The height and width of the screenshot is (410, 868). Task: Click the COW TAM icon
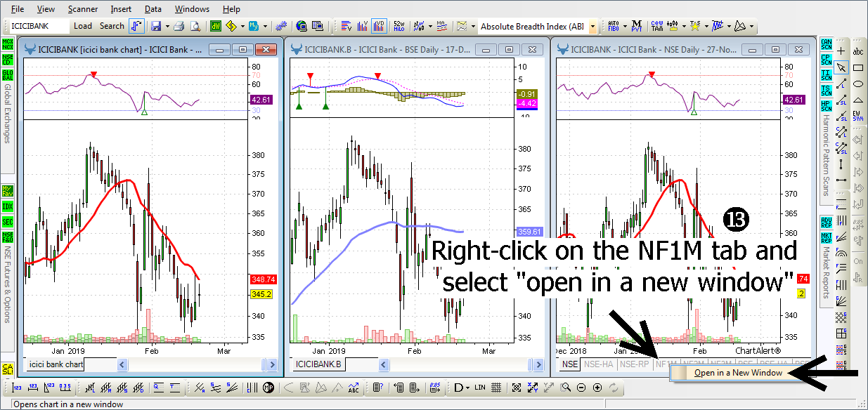[x=657, y=26]
